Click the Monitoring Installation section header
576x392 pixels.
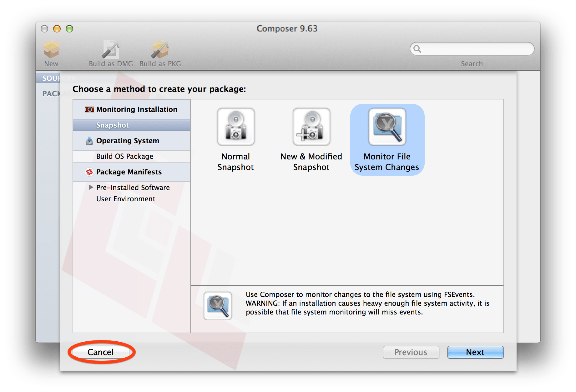(x=132, y=109)
